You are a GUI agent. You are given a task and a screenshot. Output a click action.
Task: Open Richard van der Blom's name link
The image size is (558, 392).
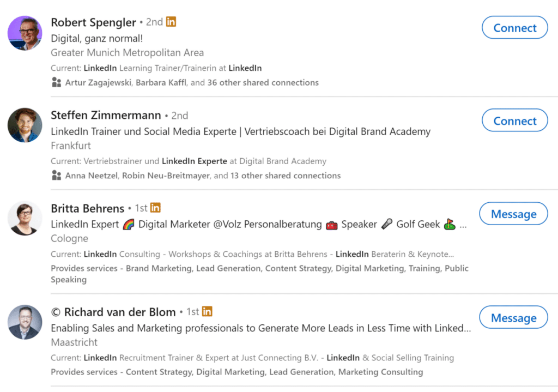[x=113, y=312]
